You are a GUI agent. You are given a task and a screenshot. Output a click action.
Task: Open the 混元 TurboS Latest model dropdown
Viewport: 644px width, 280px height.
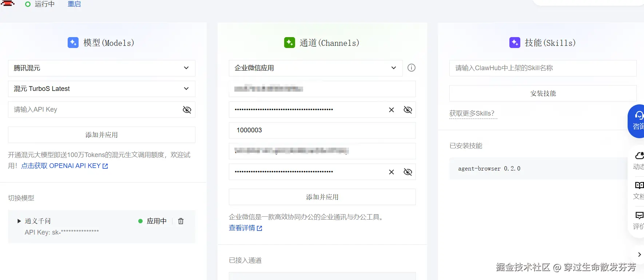click(102, 89)
